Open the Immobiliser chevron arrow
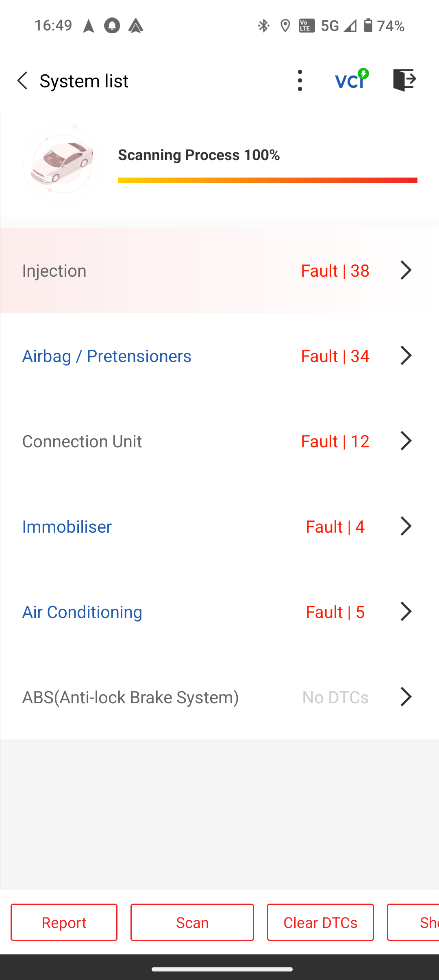Viewport: 439px width, 980px height. tap(406, 526)
